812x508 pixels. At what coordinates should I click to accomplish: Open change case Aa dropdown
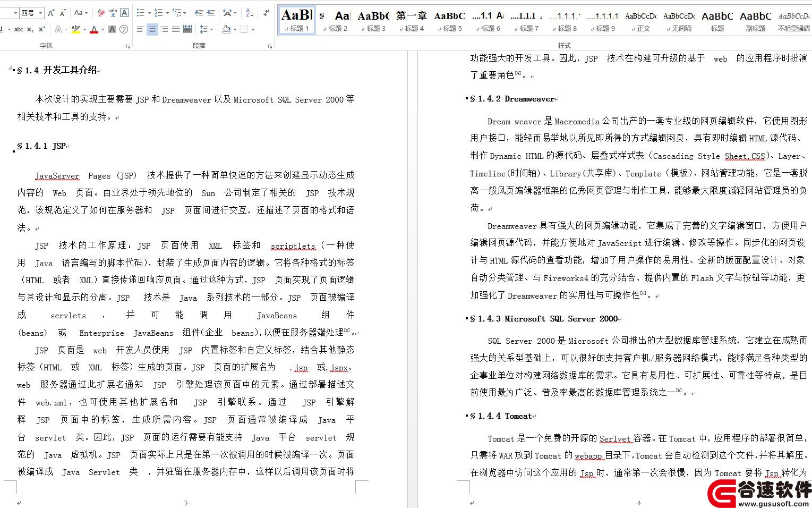click(x=81, y=13)
